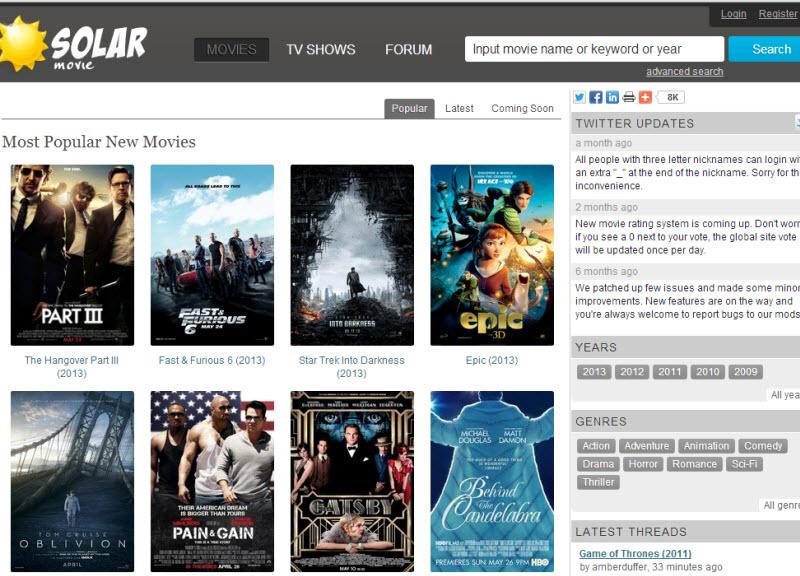Open the TV SHOWS menu item
This screenshot has height=576, width=800.
point(320,49)
